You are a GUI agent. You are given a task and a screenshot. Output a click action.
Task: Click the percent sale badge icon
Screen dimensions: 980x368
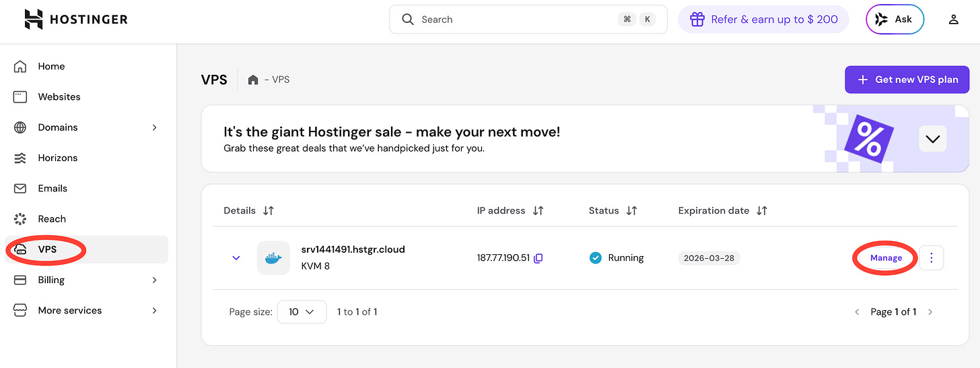click(x=868, y=139)
